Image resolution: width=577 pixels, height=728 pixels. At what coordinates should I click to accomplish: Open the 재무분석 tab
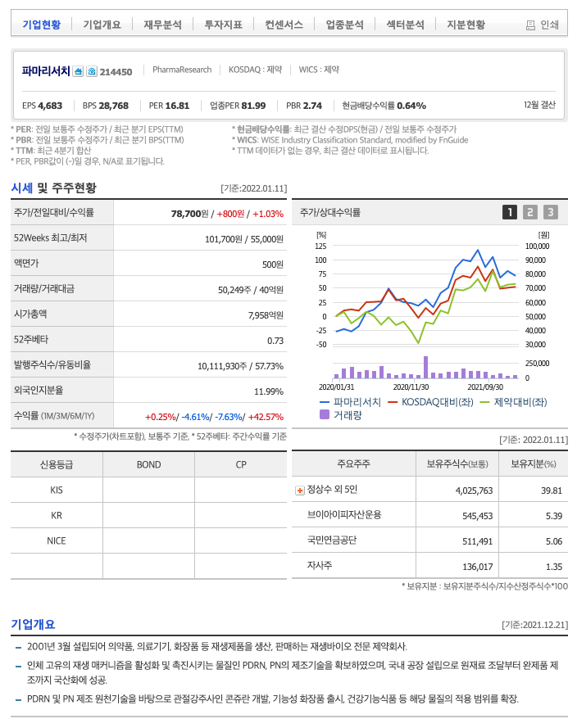(162, 24)
